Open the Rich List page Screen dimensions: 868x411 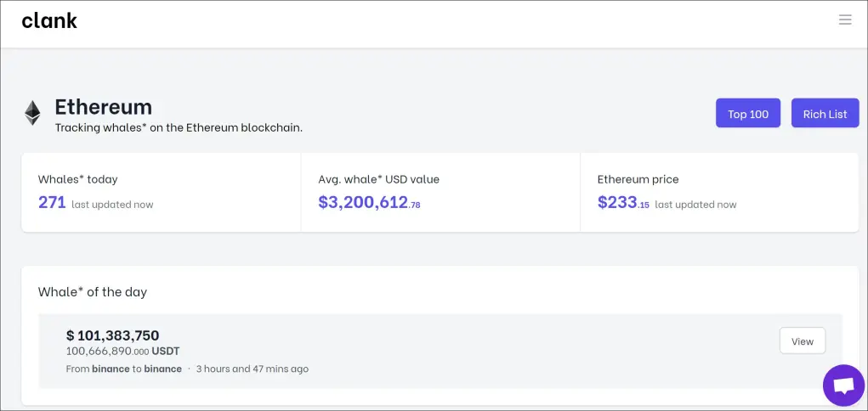(x=825, y=114)
